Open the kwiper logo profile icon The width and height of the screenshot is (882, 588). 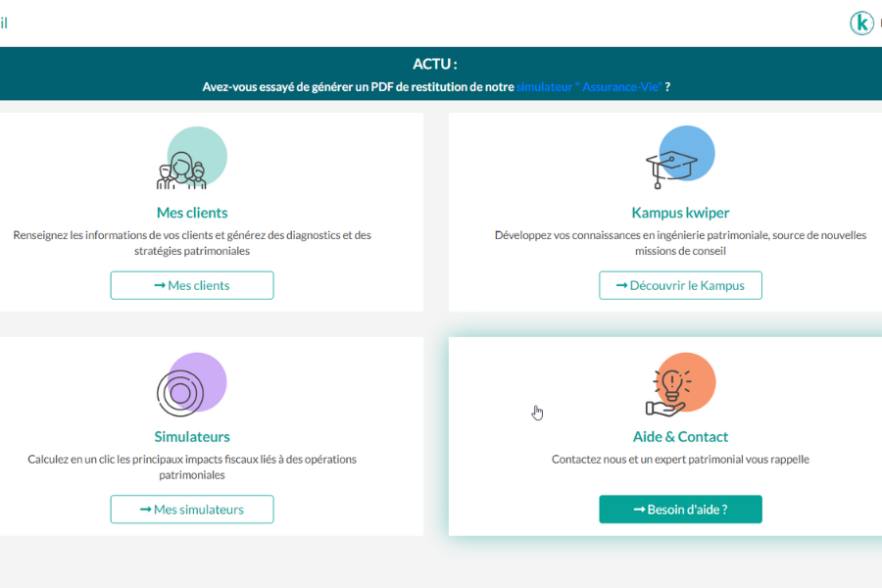click(x=861, y=24)
